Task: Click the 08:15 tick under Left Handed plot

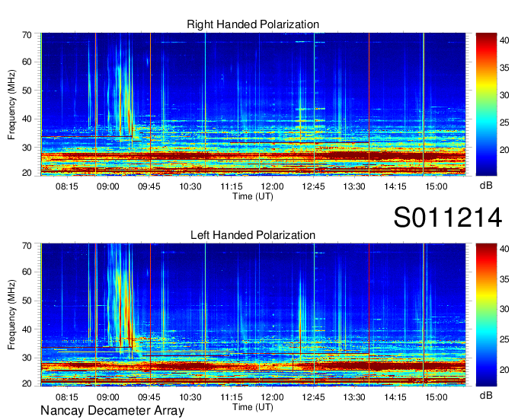Action: tap(67, 397)
